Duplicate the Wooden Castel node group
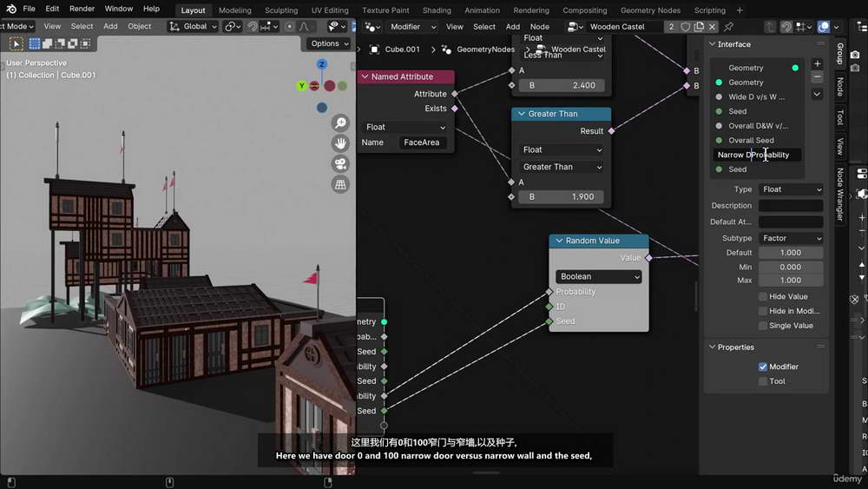This screenshot has height=489, width=868. pos(699,27)
